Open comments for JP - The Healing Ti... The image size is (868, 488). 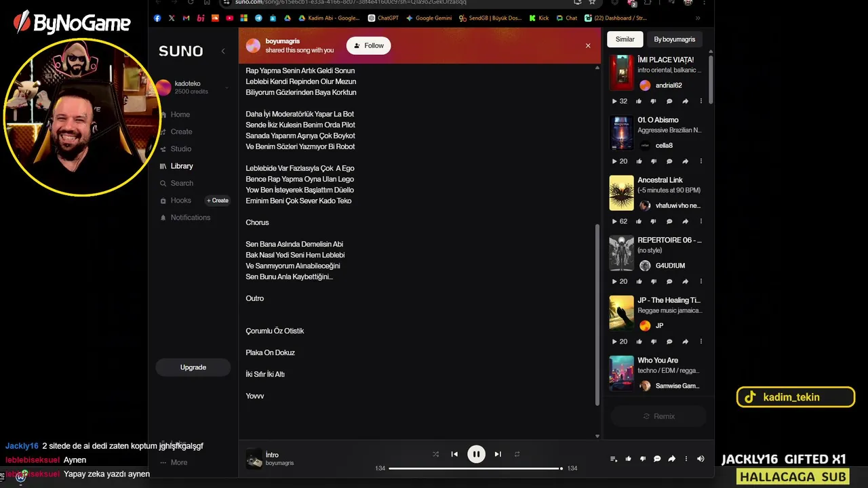[669, 342]
